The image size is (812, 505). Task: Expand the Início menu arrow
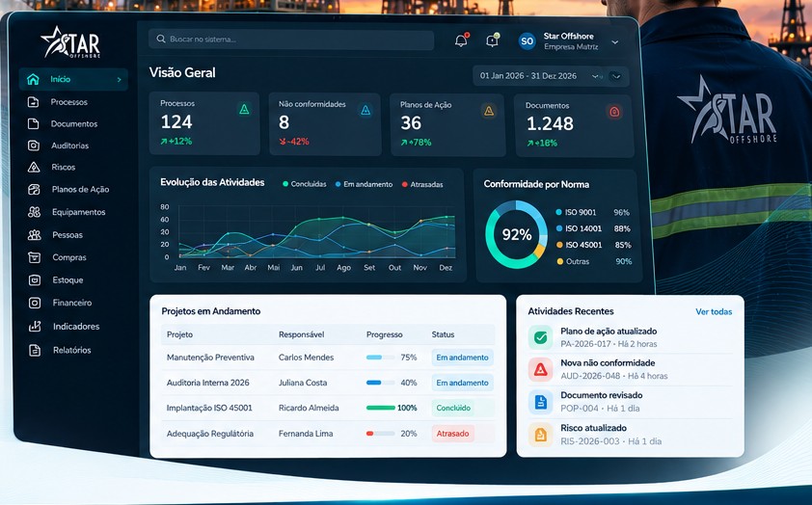[x=120, y=80]
